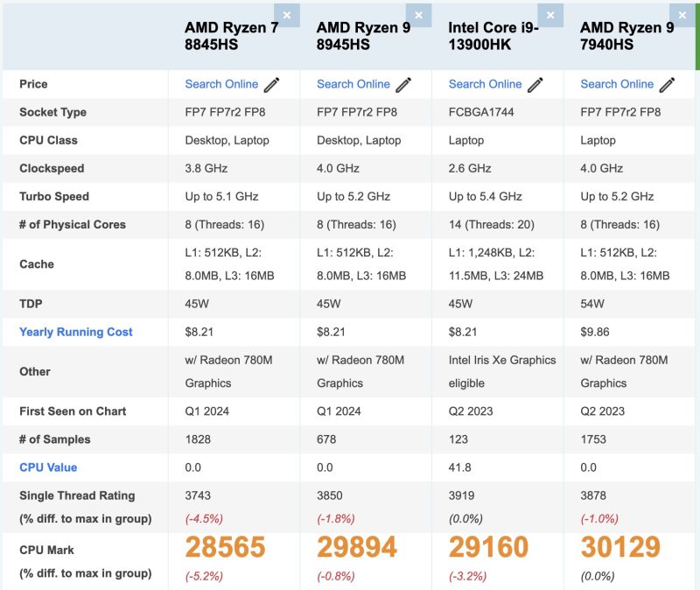Remove AMD Ryzen 9 8945HS column
700x590 pixels.
click(x=418, y=15)
